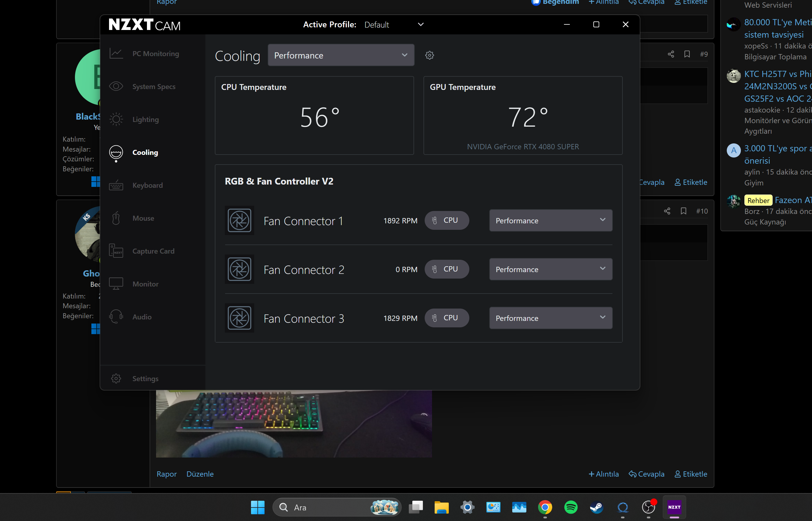
Task: Click the Fan Connector 2 fan icon
Action: click(240, 269)
